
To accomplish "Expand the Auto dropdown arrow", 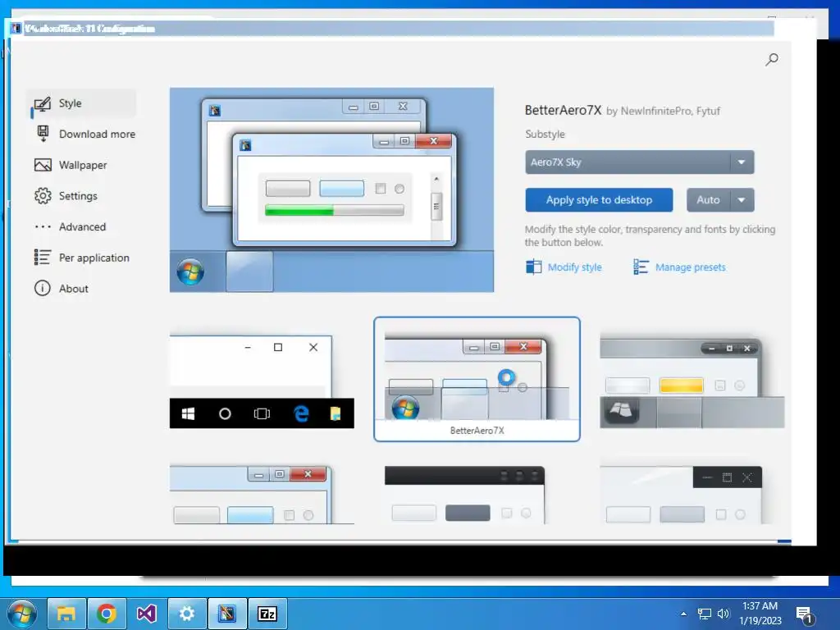I will tap(742, 200).
